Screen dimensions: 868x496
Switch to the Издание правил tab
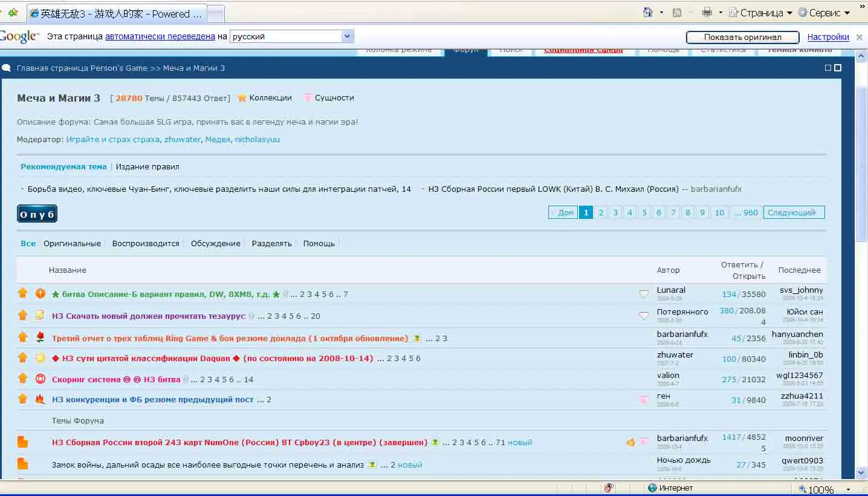[x=147, y=166]
